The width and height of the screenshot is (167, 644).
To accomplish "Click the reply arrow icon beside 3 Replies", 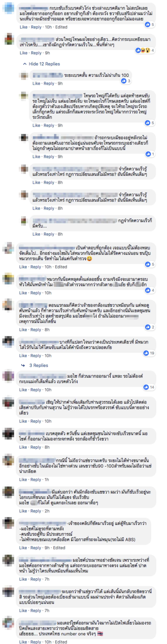I will click(x=23, y=365).
